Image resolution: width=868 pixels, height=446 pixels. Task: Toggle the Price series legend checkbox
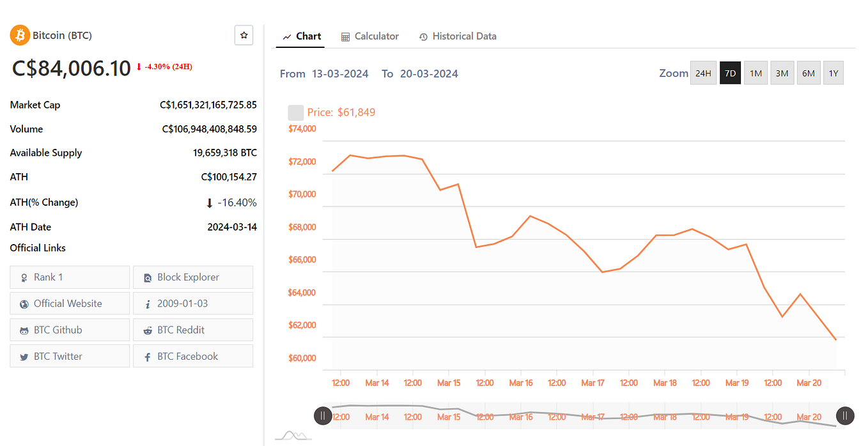coord(295,112)
